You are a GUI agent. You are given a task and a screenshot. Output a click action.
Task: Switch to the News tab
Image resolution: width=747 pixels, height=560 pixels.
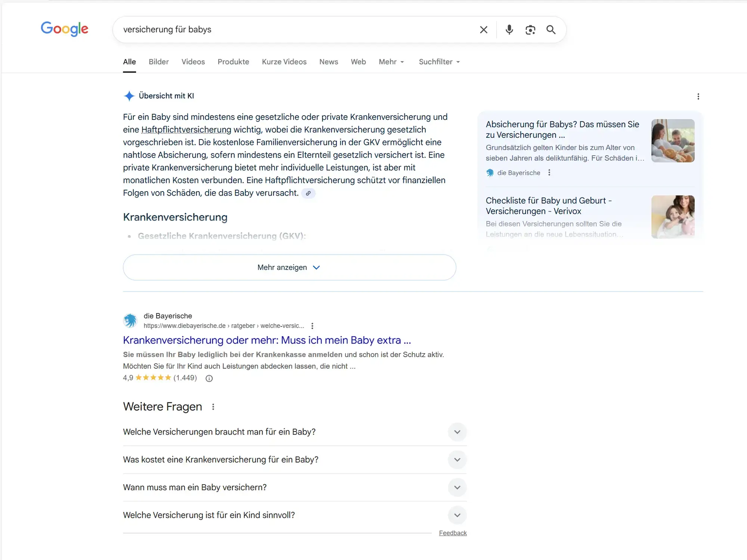click(x=329, y=62)
